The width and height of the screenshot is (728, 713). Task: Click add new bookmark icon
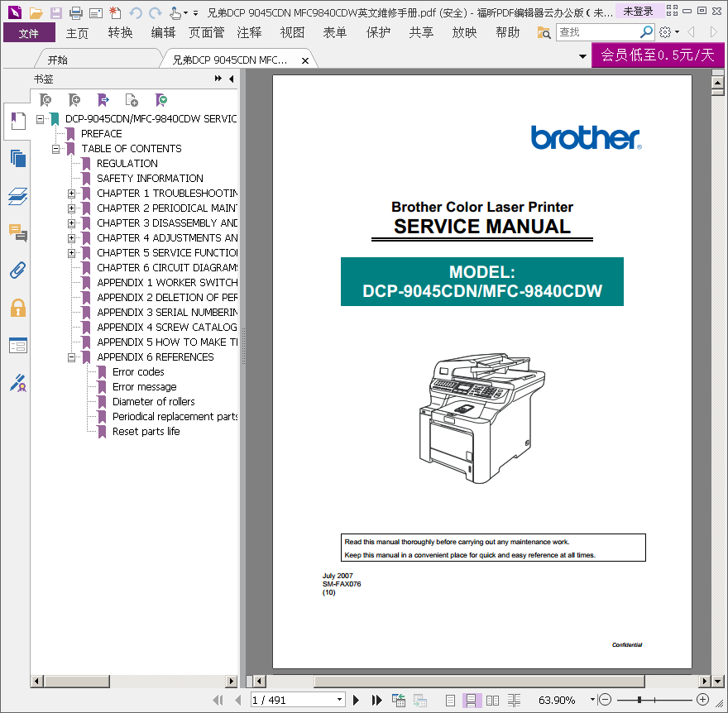(74, 100)
